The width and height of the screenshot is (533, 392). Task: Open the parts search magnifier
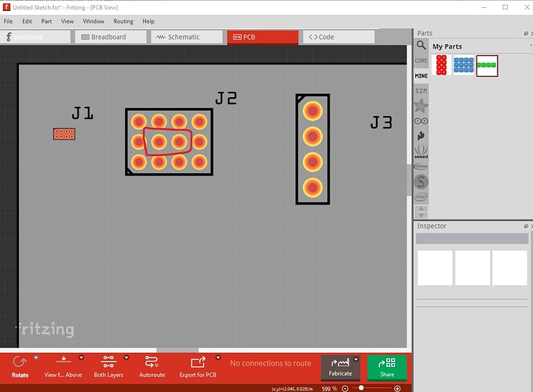pyautogui.click(x=422, y=46)
